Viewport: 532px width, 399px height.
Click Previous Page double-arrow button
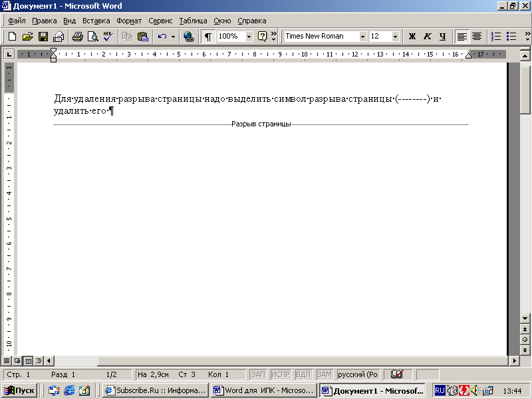click(x=525, y=329)
